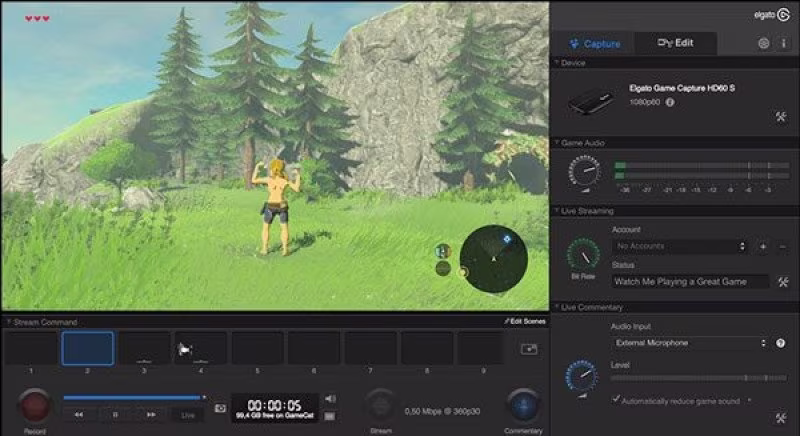Open help for Audio Input
The height and width of the screenshot is (436, 800).
click(x=781, y=343)
